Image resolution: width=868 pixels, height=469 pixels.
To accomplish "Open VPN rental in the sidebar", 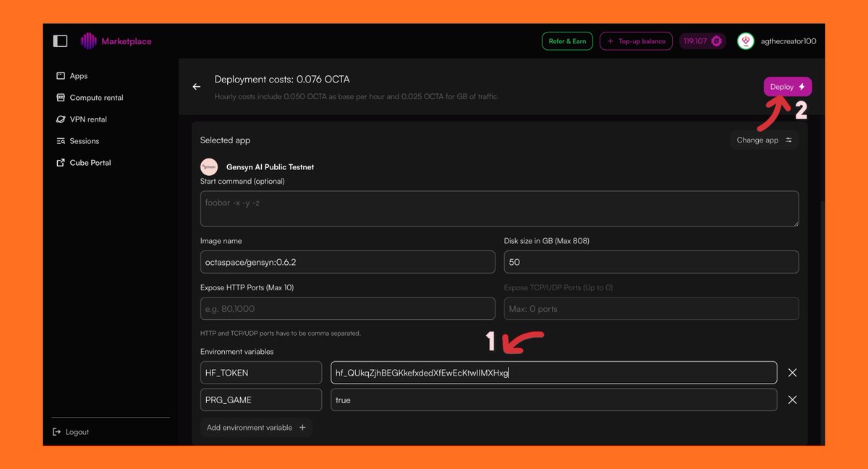I will click(82, 119).
